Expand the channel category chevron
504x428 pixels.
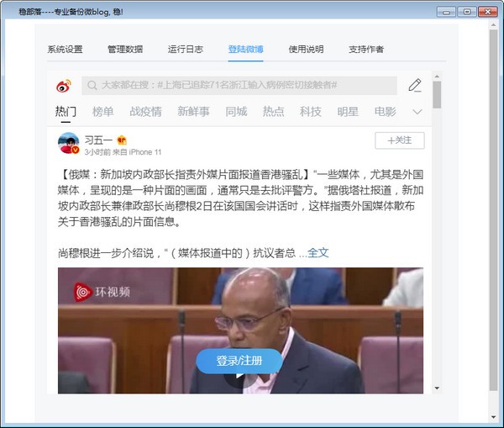click(417, 112)
